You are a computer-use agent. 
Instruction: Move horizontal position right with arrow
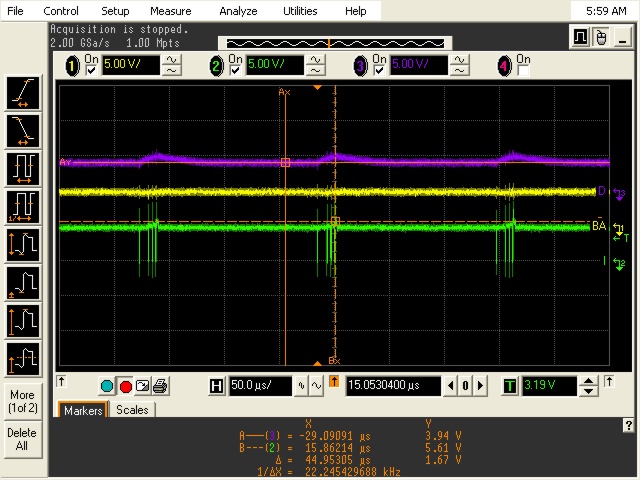(x=480, y=386)
